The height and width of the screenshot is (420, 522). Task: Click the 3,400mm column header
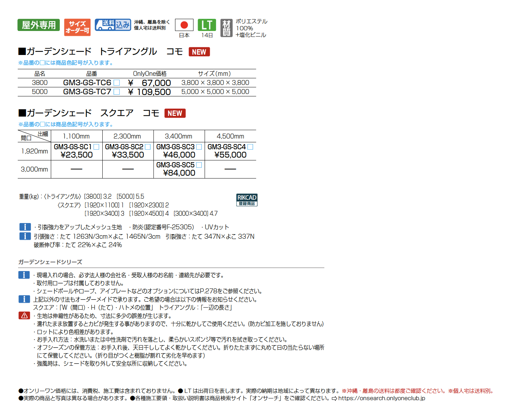point(179,136)
